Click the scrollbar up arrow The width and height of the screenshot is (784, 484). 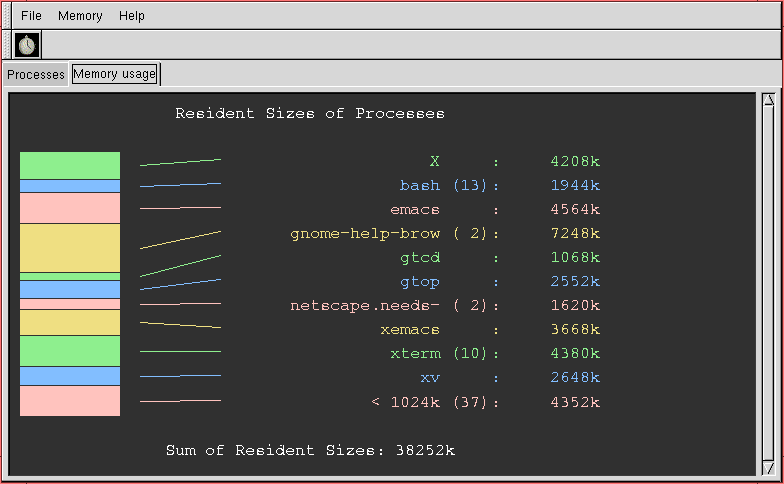(x=768, y=101)
